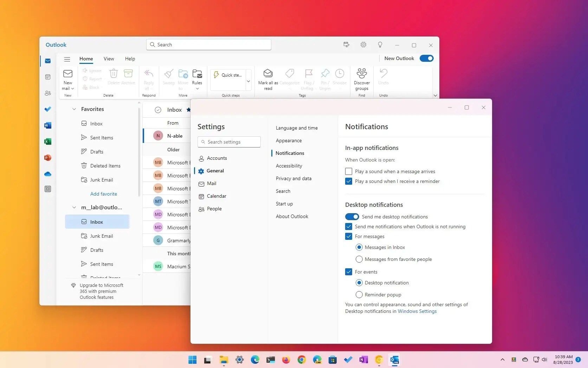Switch to the View ribbon tab
Image resolution: width=588 pixels, height=368 pixels.
click(x=109, y=59)
